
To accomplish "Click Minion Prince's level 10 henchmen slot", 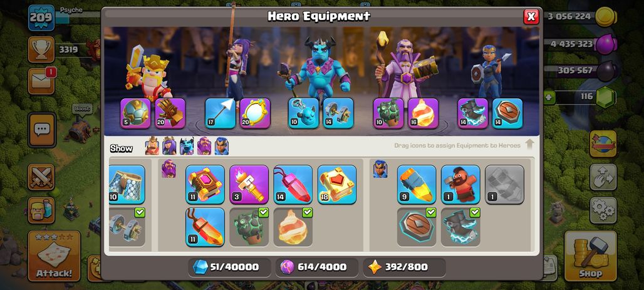I will 303,113.
